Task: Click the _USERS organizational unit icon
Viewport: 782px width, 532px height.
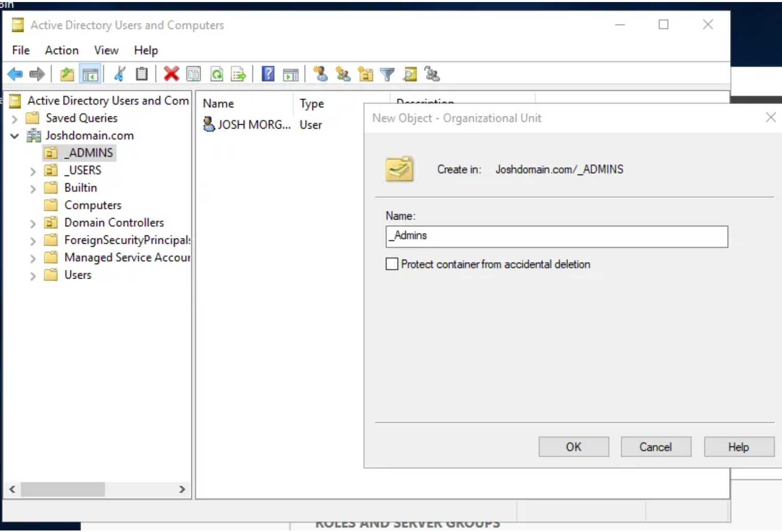Action: click(x=51, y=170)
